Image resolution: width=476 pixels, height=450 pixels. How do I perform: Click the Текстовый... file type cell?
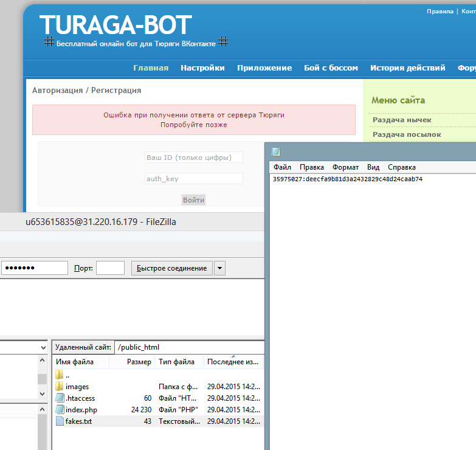tap(179, 421)
